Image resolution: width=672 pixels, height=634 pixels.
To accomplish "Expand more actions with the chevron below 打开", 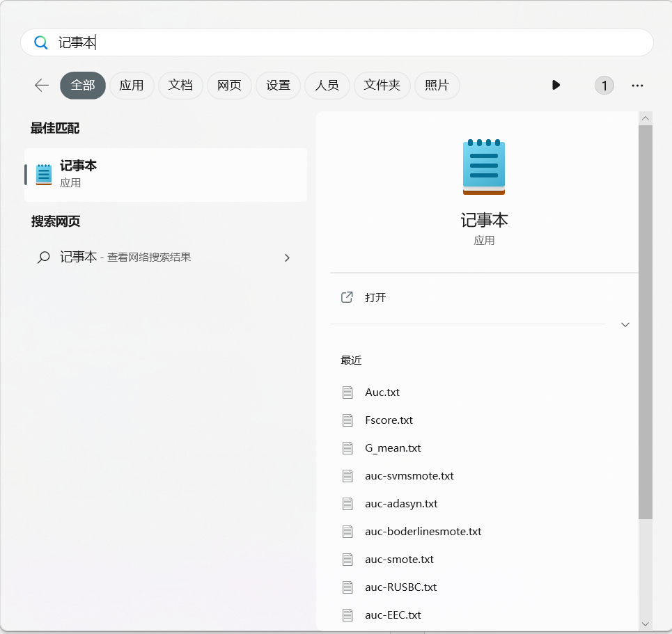I will click(625, 325).
